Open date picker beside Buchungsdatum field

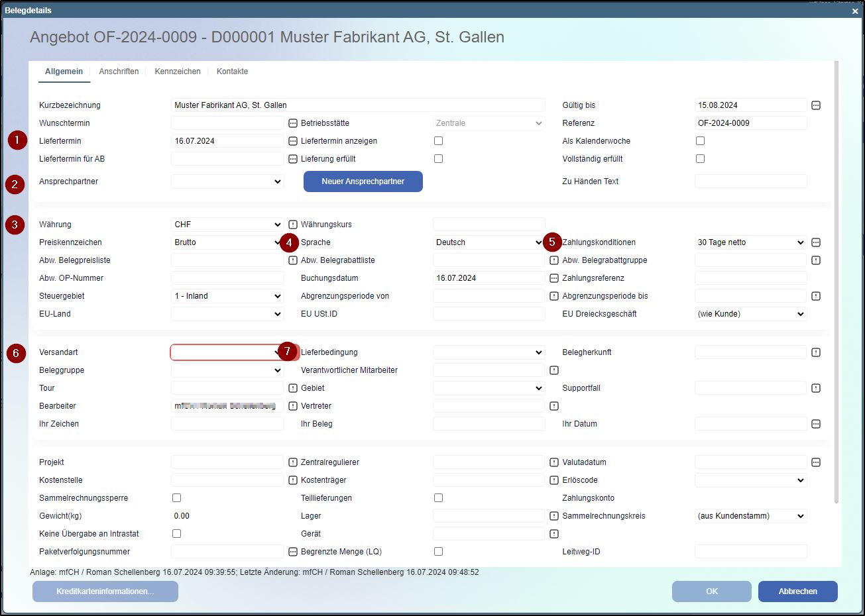pos(554,278)
